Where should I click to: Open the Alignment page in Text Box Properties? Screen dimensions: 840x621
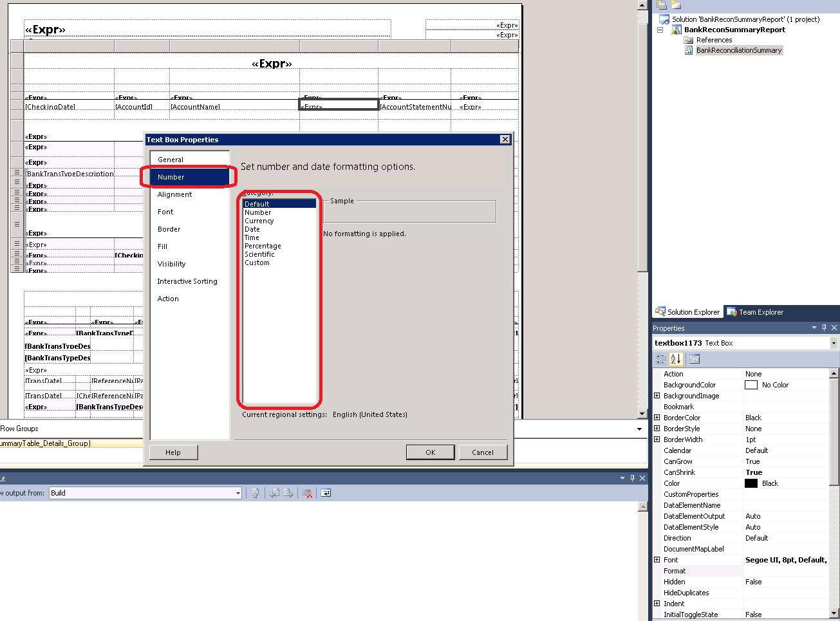click(x=174, y=194)
